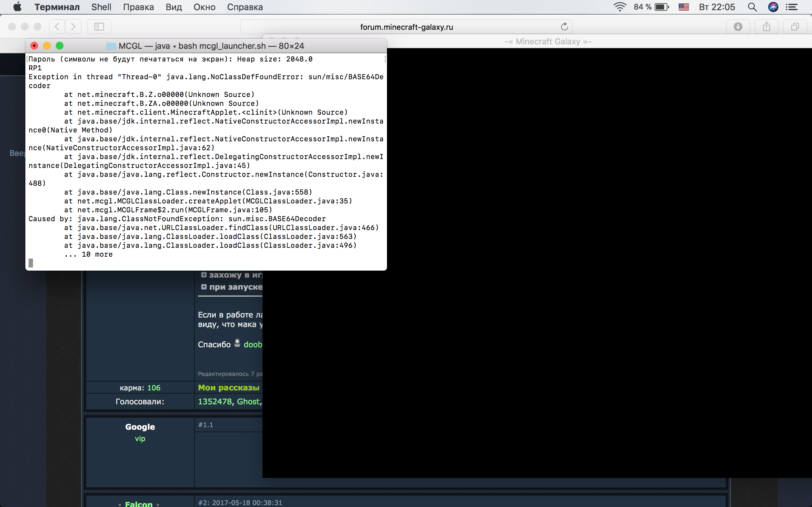Open the 1352478 voter profile link
This screenshot has height=507, width=812.
pyautogui.click(x=215, y=401)
